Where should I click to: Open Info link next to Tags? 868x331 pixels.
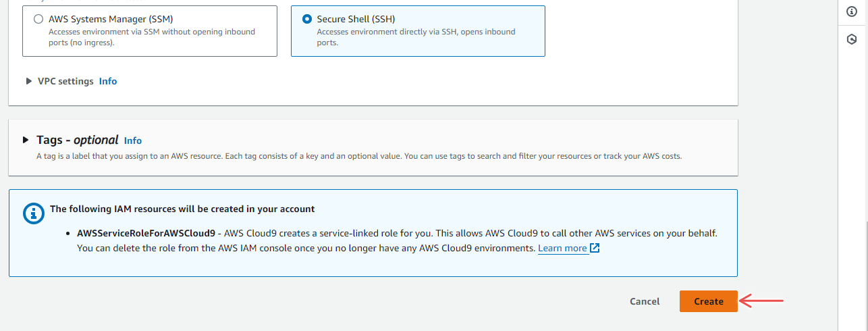point(133,141)
